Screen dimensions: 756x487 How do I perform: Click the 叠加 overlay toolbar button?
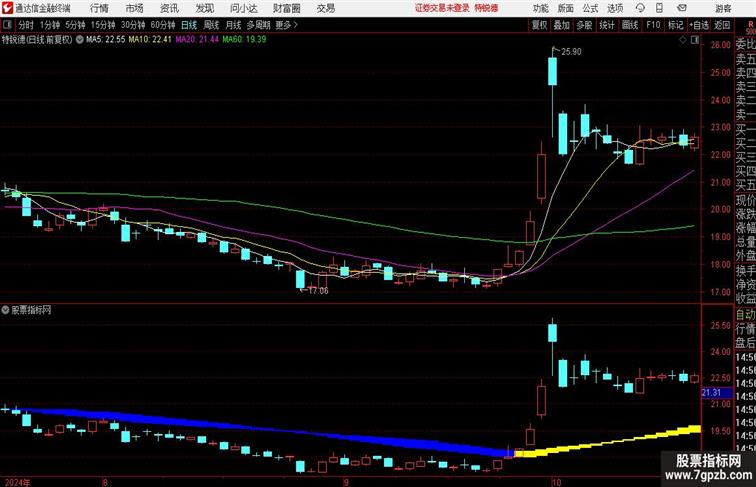pos(562,25)
